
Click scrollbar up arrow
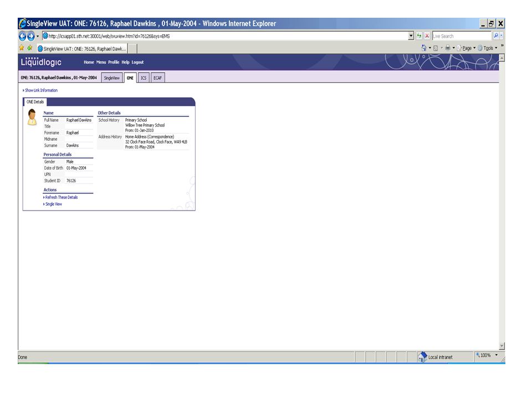pyautogui.click(x=502, y=58)
